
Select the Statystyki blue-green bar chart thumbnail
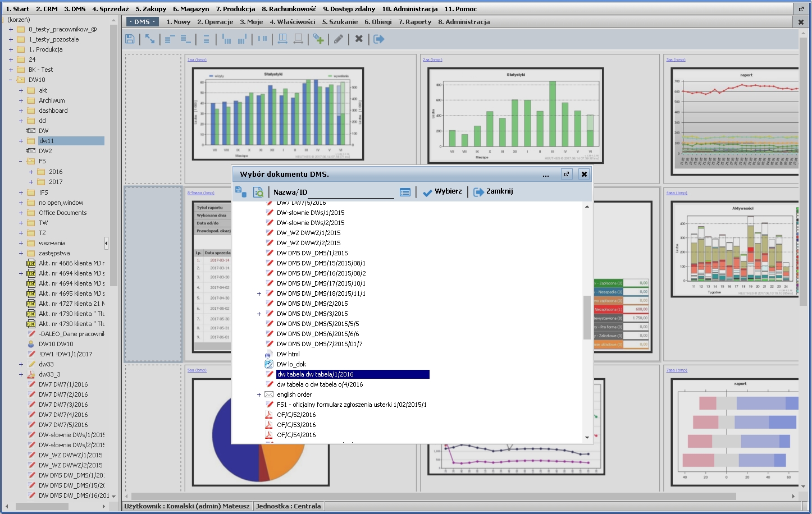(x=278, y=114)
